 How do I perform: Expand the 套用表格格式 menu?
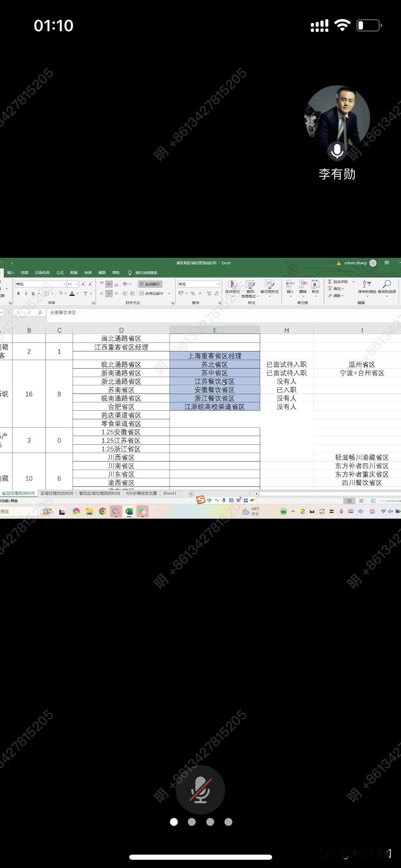click(250, 289)
